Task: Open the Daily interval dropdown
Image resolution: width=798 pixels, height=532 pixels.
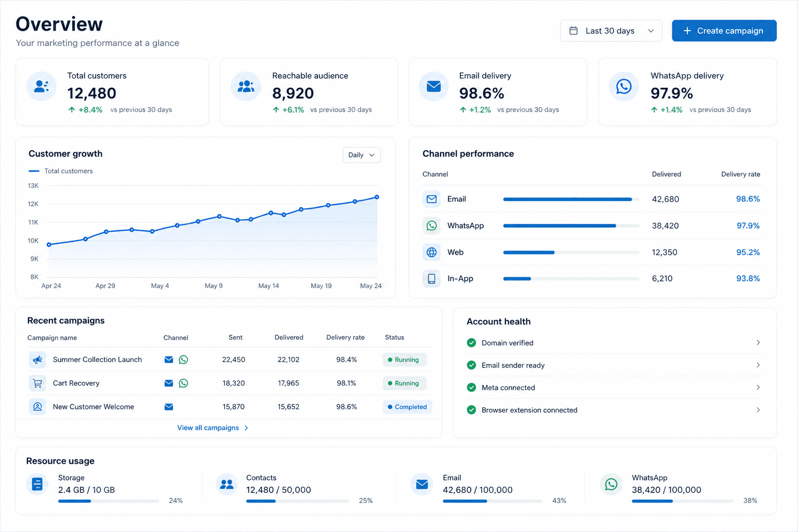Action: click(x=362, y=155)
